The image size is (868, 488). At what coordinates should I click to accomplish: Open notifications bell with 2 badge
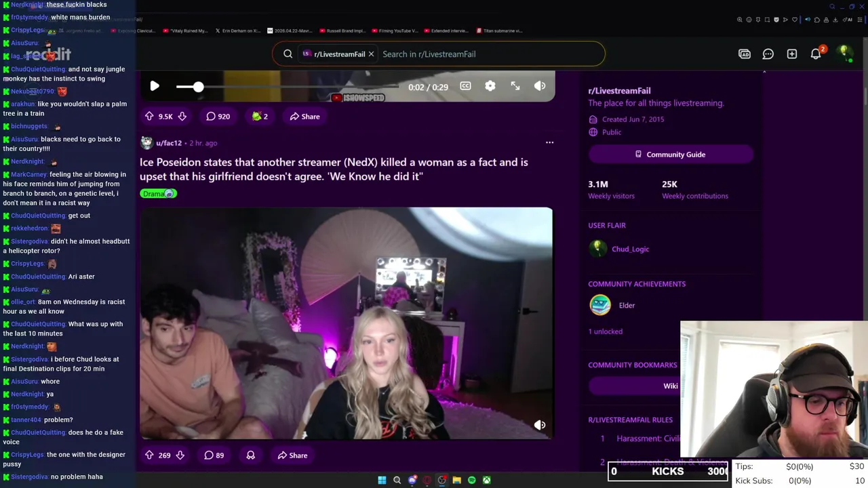coord(816,54)
